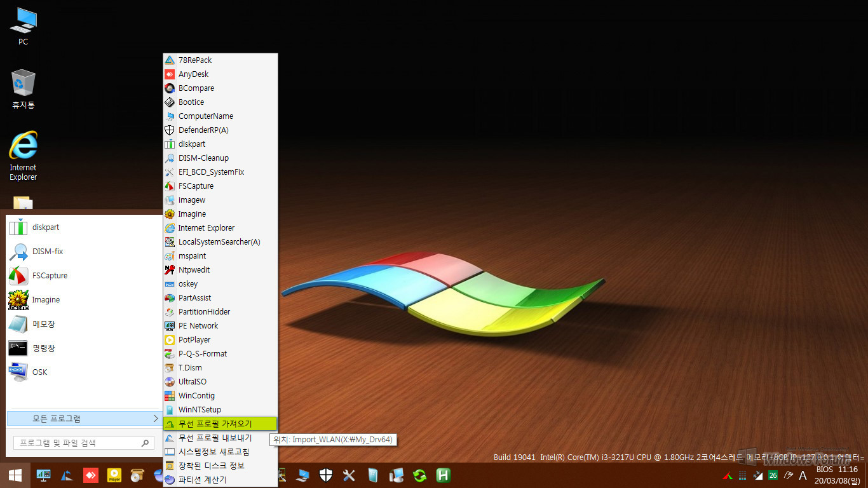Select DISM-Cleanup in the programs list
Screen dimensions: 868x488
click(220, 158)
